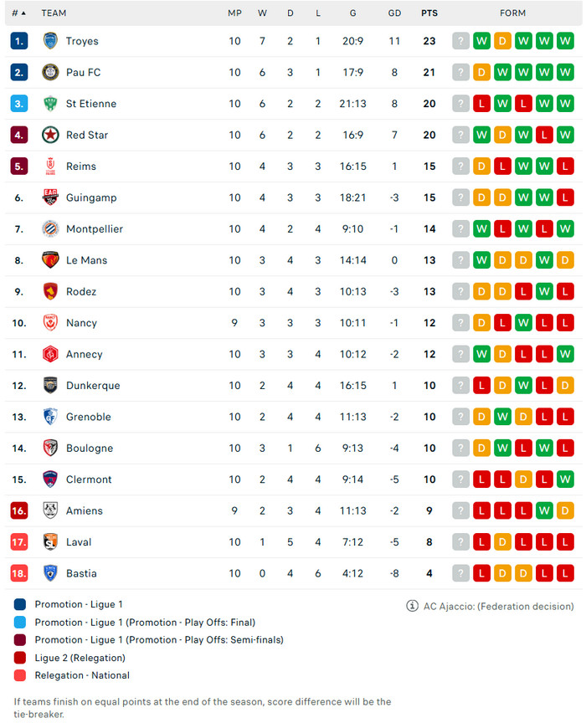Click the Nancy club crest icon
586x728 pixels.
tap(50, 323)
